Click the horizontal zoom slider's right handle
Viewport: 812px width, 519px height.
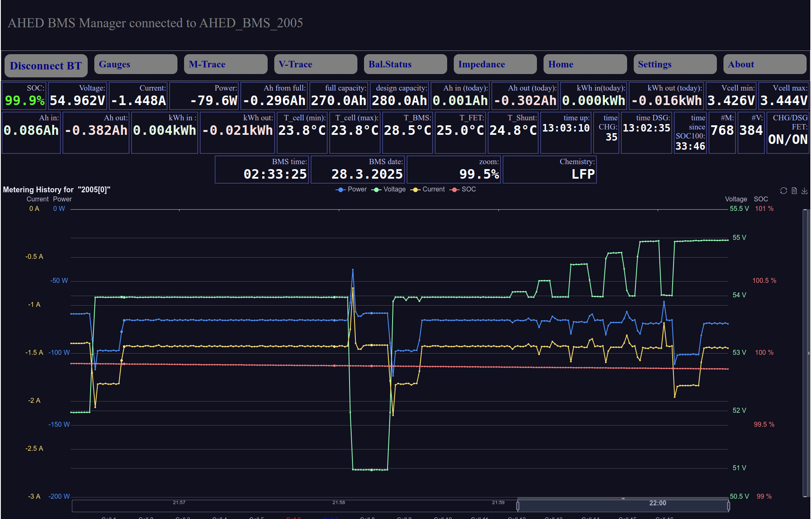[728, 505]
